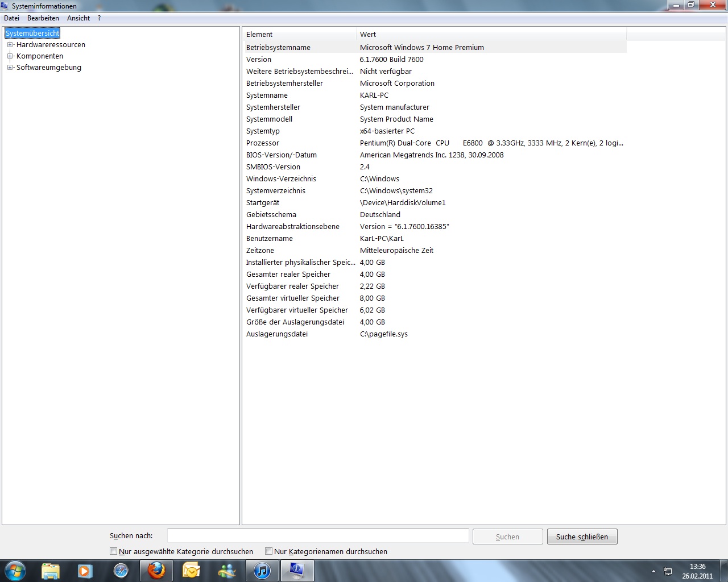The height and width of the screenshot is (582, 728).
Task: Select value KarL-PC\KarL
Action: coord(382,239)
